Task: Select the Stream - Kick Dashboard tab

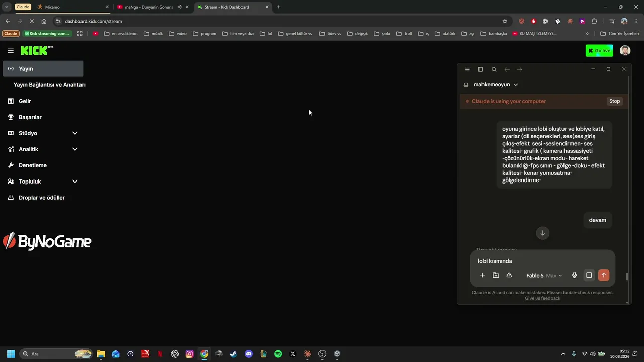Action: tap(232, 7)
